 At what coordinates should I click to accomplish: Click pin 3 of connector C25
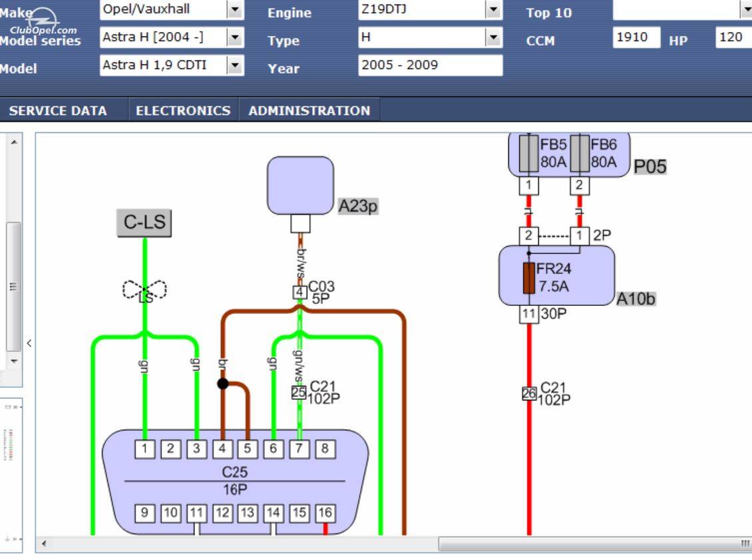click(x=196, y=449)
